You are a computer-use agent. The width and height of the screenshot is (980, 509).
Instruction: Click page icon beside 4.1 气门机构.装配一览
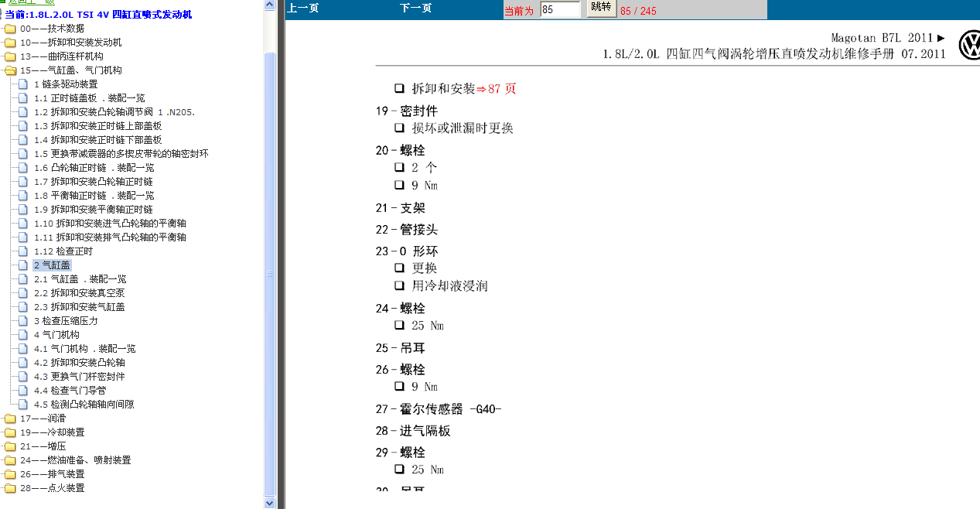pyautogui.click(x=23, y=349)
